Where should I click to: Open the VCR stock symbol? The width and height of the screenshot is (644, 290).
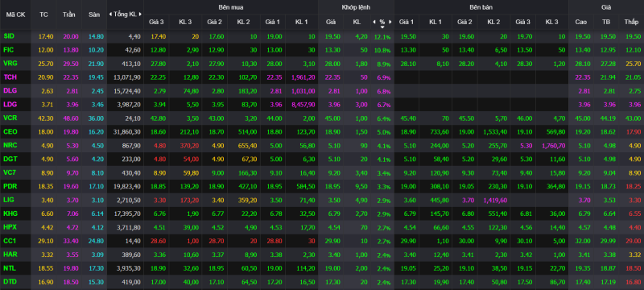click(x=10, y=118)
